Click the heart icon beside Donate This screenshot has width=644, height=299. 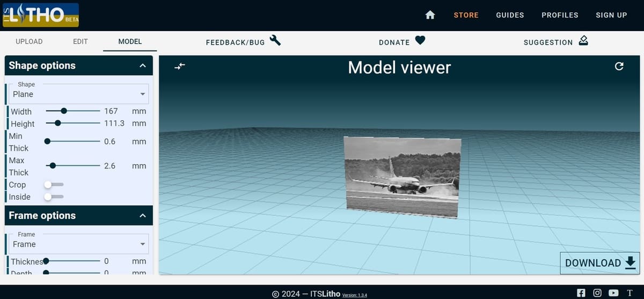click(x=420, y=41)
